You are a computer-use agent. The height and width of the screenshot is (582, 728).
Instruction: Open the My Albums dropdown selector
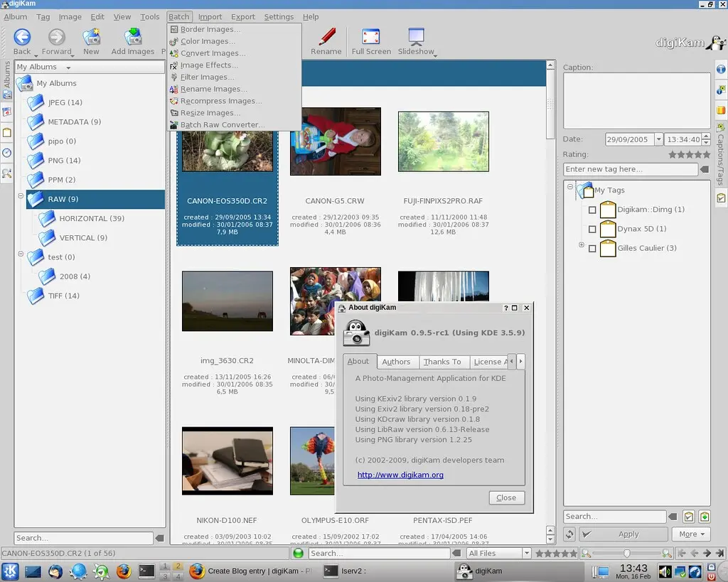tap(44, 68)
